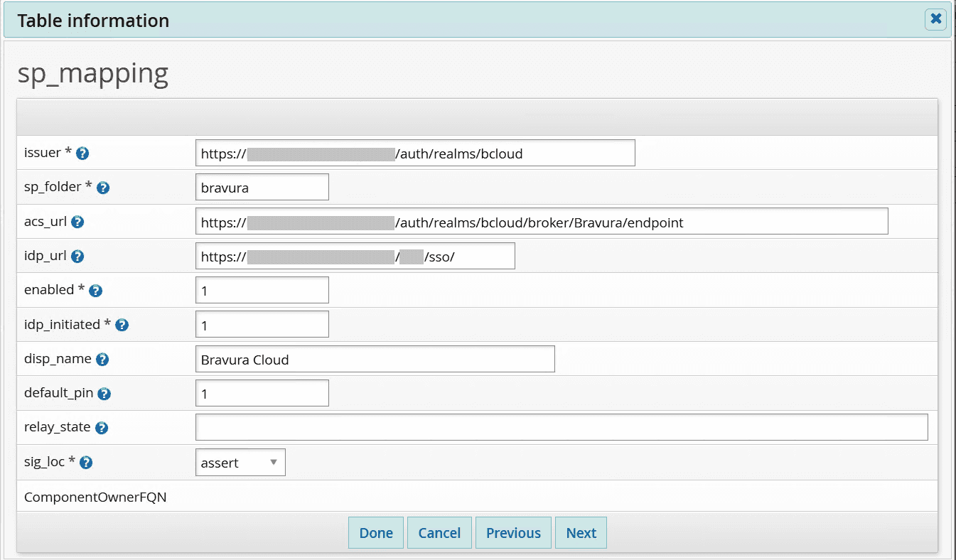Open help for the acs_url field

coord(77,222)
